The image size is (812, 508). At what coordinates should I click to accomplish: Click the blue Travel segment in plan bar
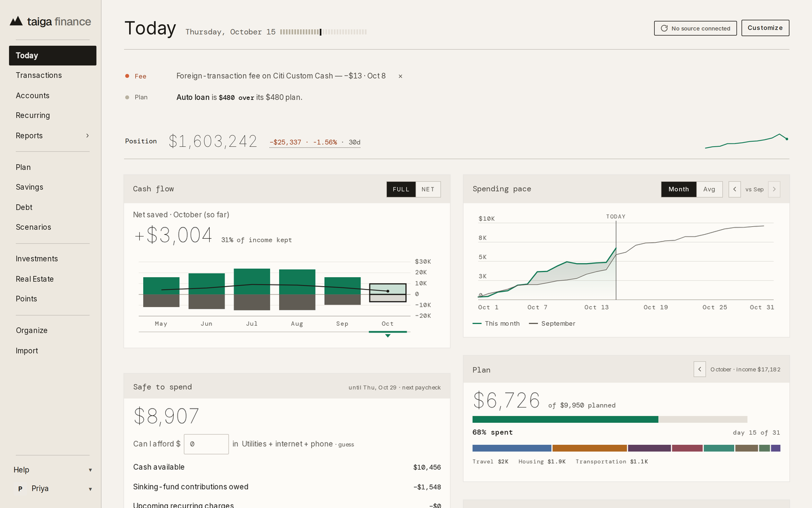point(511,448)
